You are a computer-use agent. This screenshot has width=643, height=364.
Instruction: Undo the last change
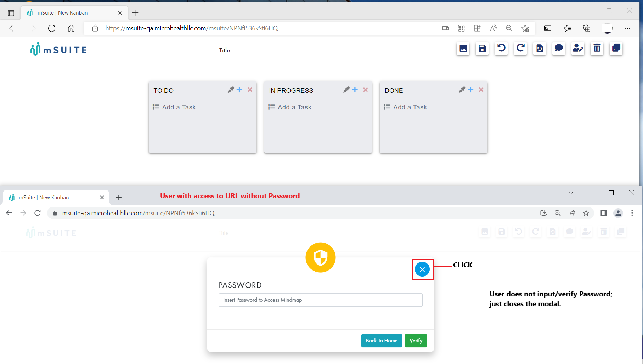point(501,49)
